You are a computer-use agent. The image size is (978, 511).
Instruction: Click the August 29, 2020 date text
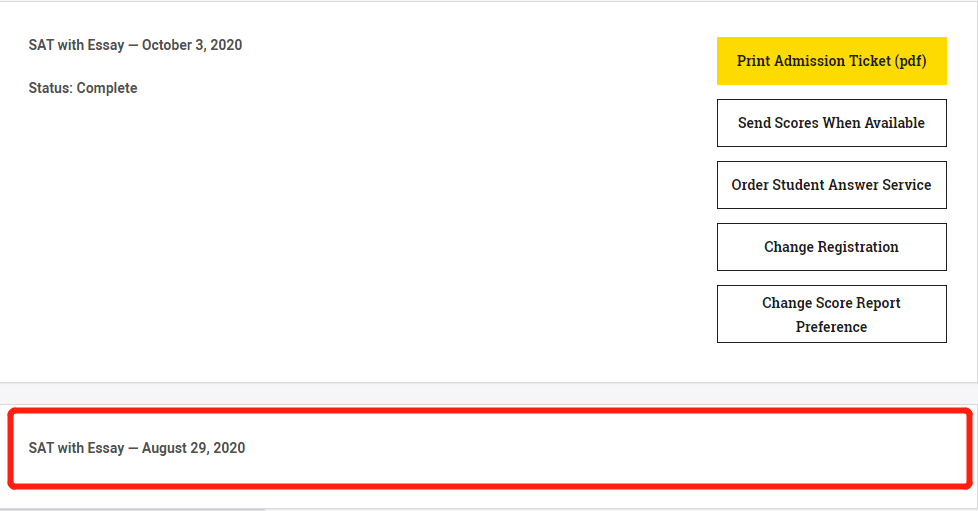193,448
